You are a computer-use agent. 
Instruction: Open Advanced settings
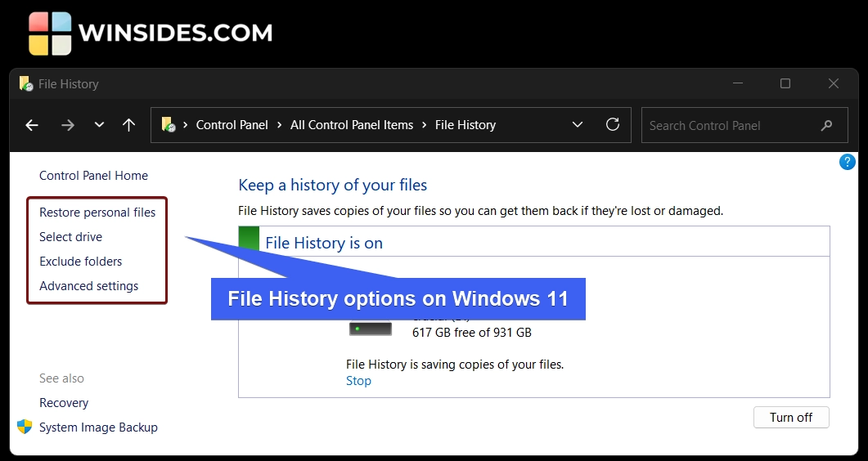click(88, 286)
